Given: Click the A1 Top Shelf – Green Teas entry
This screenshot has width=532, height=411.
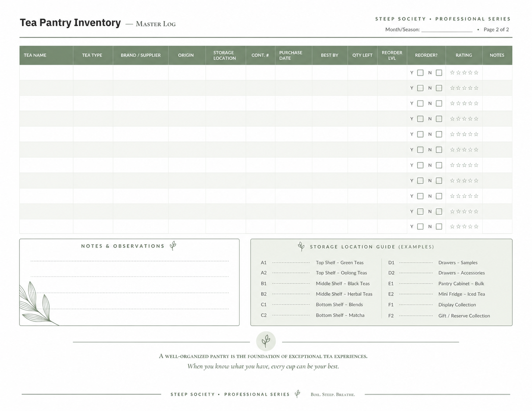Looking at the screenshot, I should (312, 263).
